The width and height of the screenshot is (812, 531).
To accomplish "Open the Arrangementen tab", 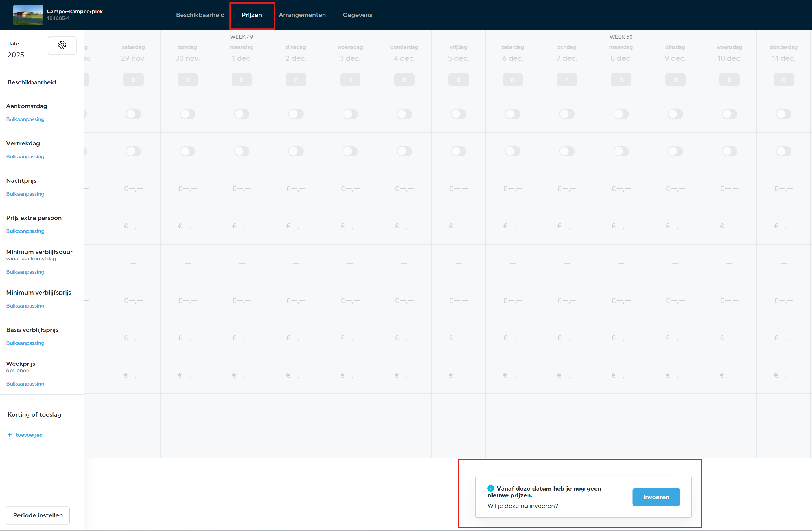I will coord(302,15).
